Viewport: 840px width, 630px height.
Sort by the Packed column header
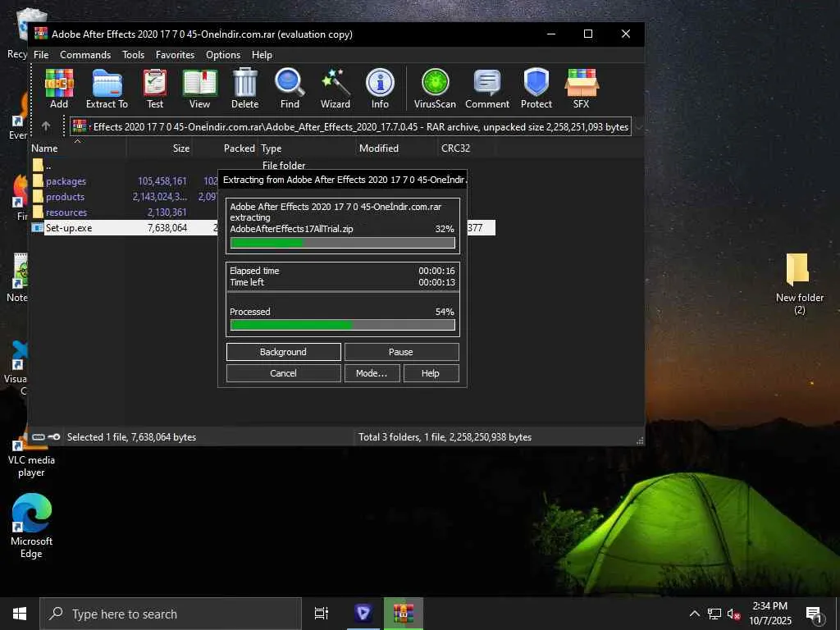[x=226, y=148]
